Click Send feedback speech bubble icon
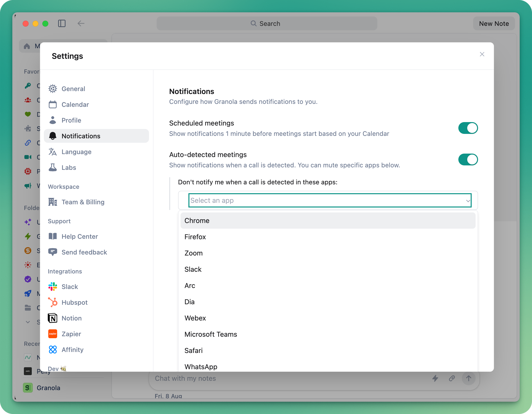Image resolution: width=532 pixels, height=414 pixels. coord(52,252)
